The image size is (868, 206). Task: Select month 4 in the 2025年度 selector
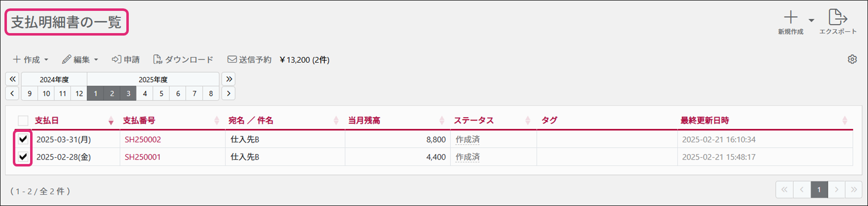[x=145, y=93]
